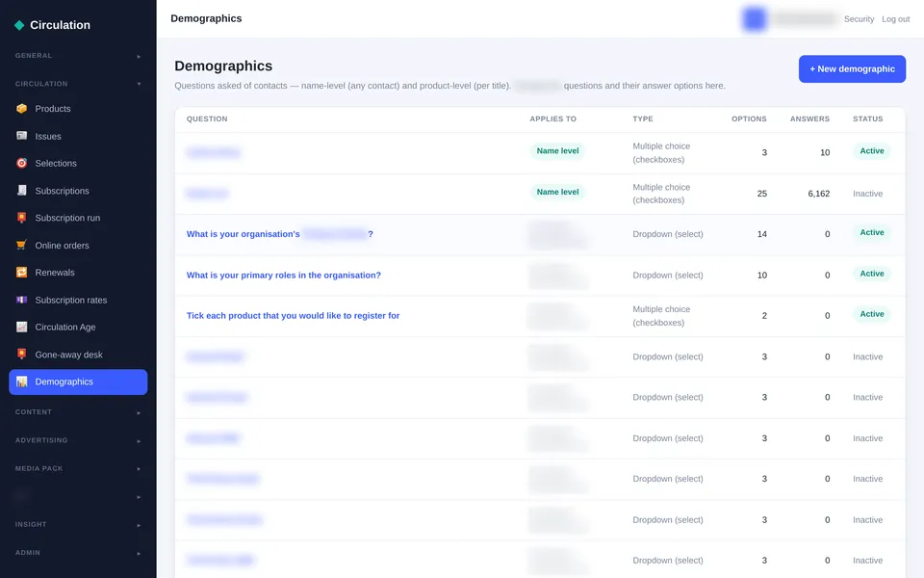Expand the Admin sidebar section

click(78, 553)
